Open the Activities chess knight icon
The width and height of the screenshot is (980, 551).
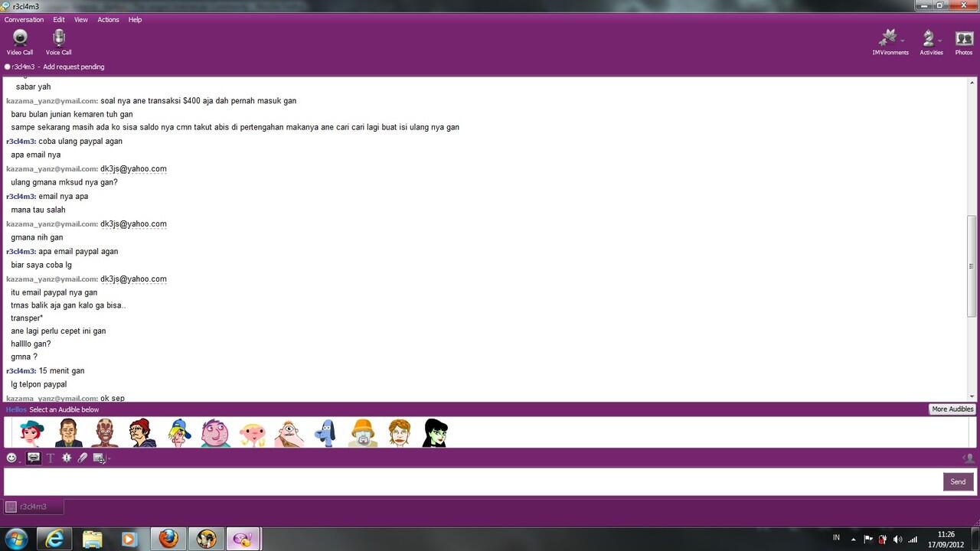click(929, 37)
